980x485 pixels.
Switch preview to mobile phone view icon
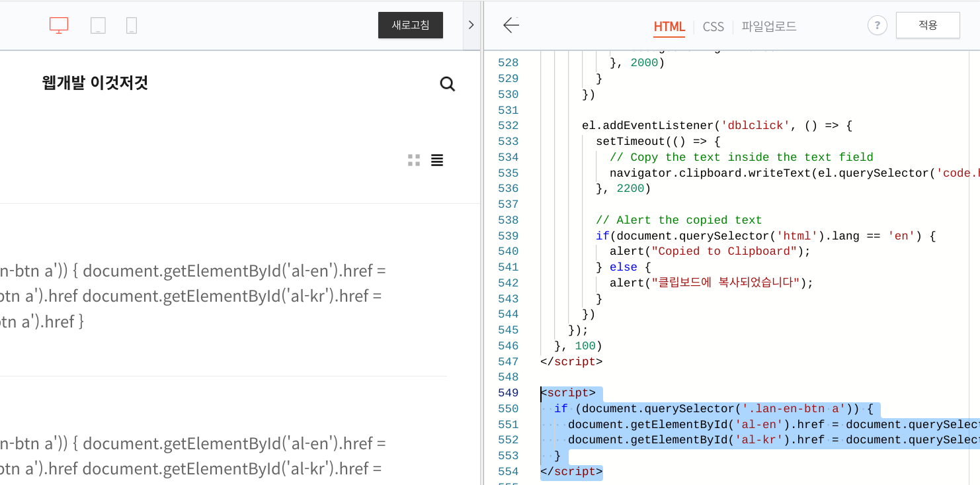point(132,26)
